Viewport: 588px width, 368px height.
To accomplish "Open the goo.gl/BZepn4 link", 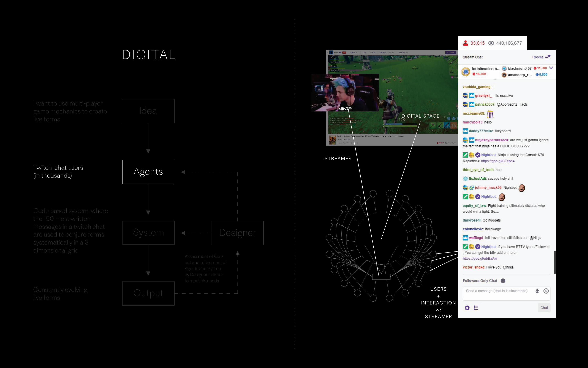I will tap(498, 161).
